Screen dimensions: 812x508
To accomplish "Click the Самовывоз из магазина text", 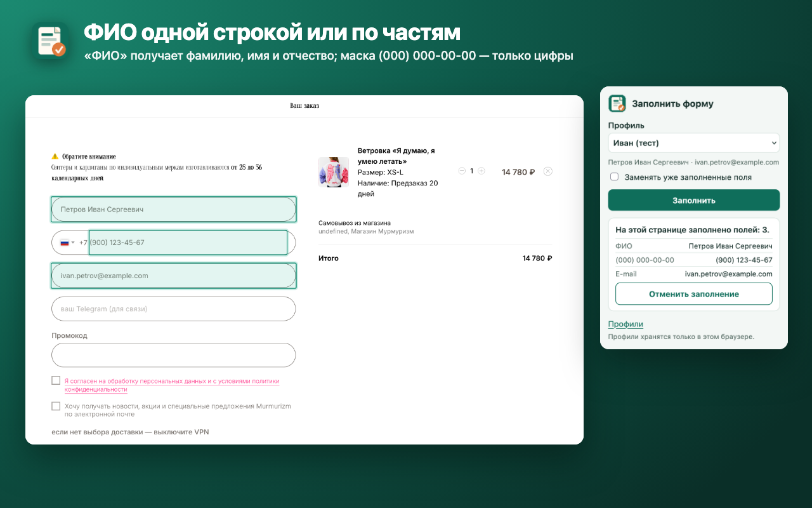I will (355, 223).
